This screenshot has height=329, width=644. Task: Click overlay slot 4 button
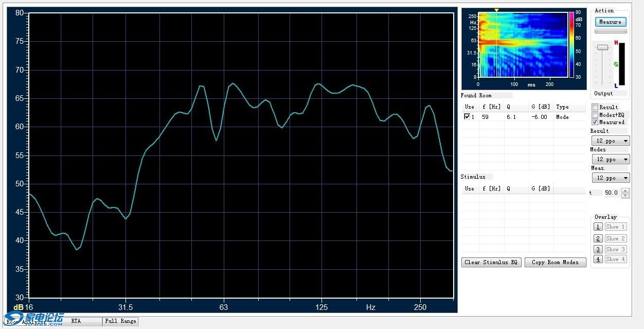[598, 259]
